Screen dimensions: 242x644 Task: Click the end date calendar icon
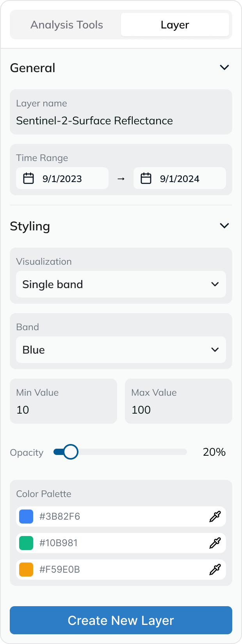(x=146, y=179)
